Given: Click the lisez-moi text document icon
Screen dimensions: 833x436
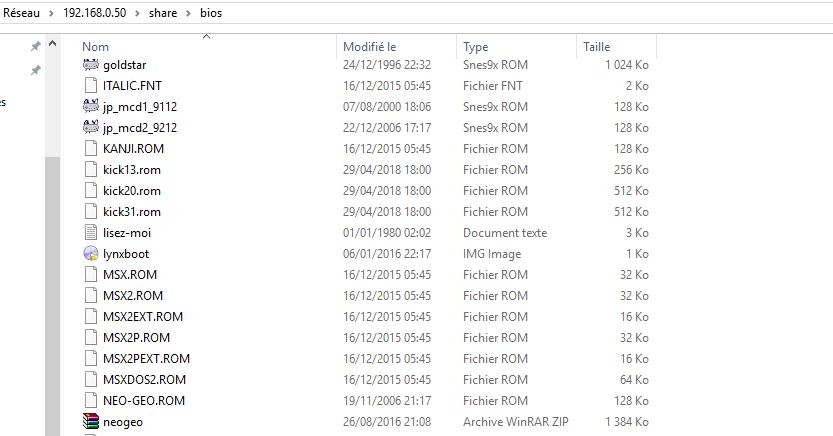Looking at the screenshot, I should tap(91, 233).
